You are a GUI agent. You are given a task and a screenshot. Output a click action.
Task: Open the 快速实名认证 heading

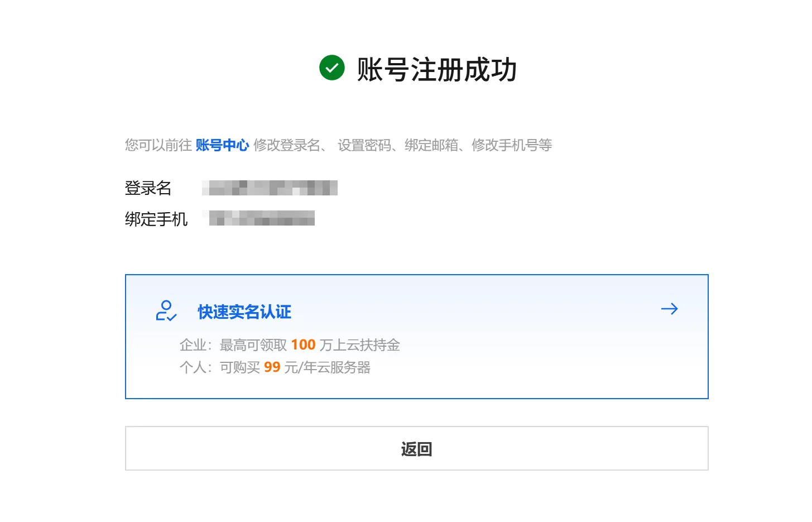point(244,312)
